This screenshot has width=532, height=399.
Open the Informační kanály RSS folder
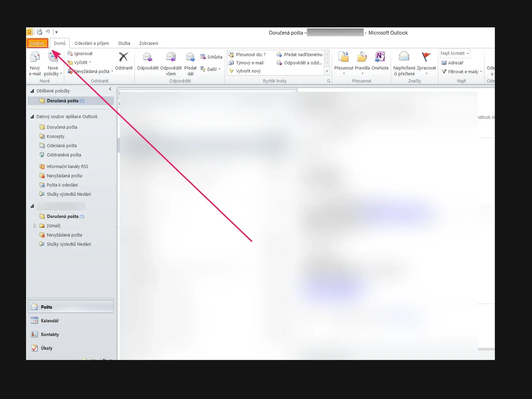67,167
